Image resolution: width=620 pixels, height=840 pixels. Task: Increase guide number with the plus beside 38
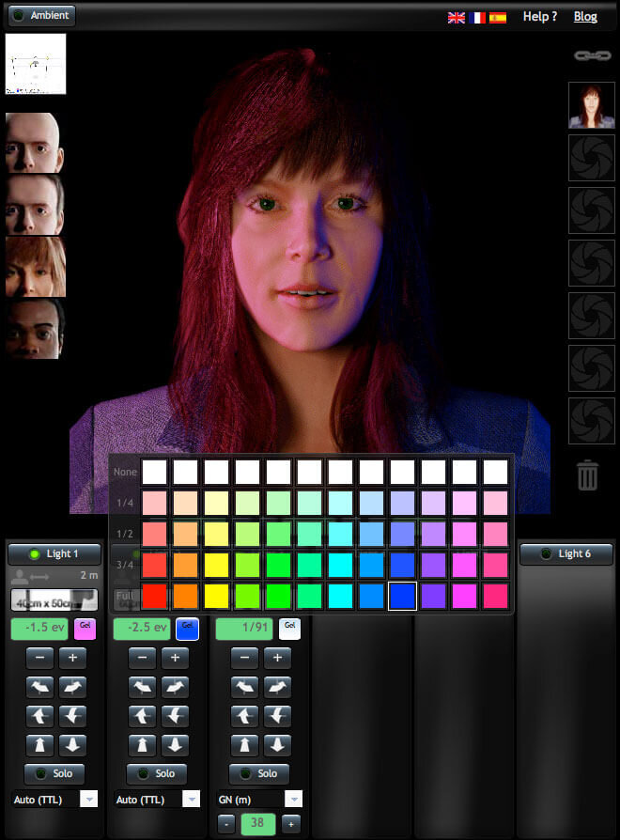point(290,824)
